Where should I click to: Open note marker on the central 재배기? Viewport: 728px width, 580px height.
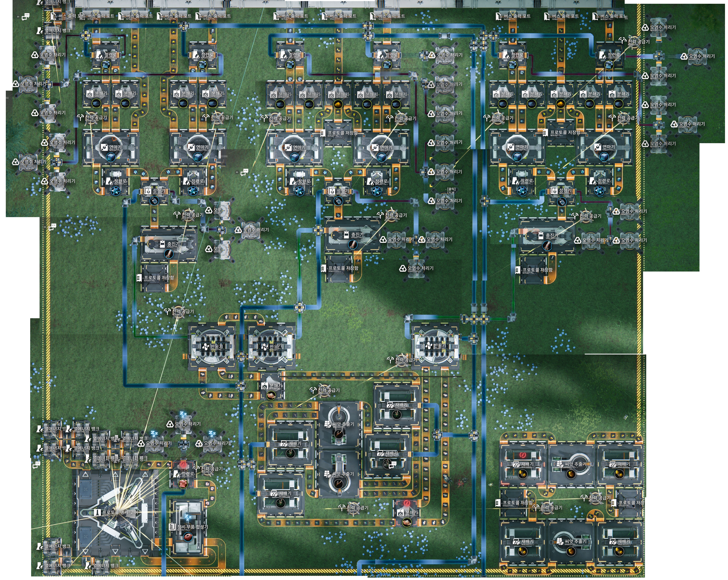coord(392,465)
